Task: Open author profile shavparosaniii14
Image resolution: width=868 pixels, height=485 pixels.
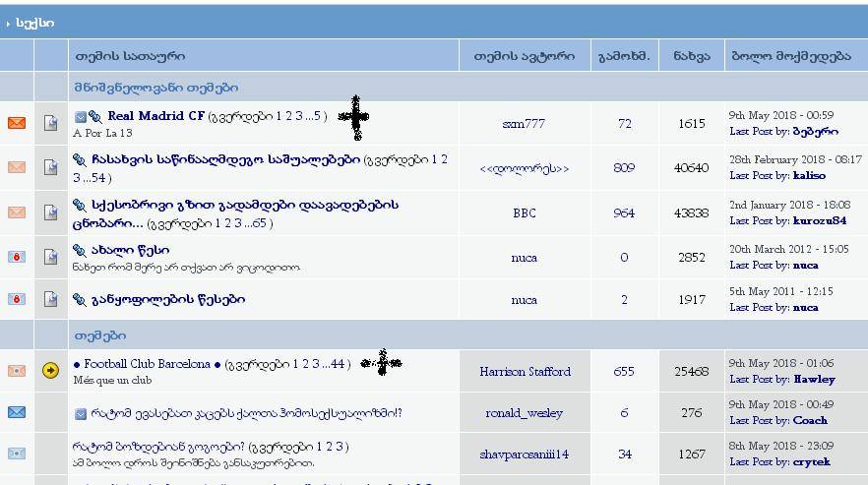Action: (x=525, y=455)
